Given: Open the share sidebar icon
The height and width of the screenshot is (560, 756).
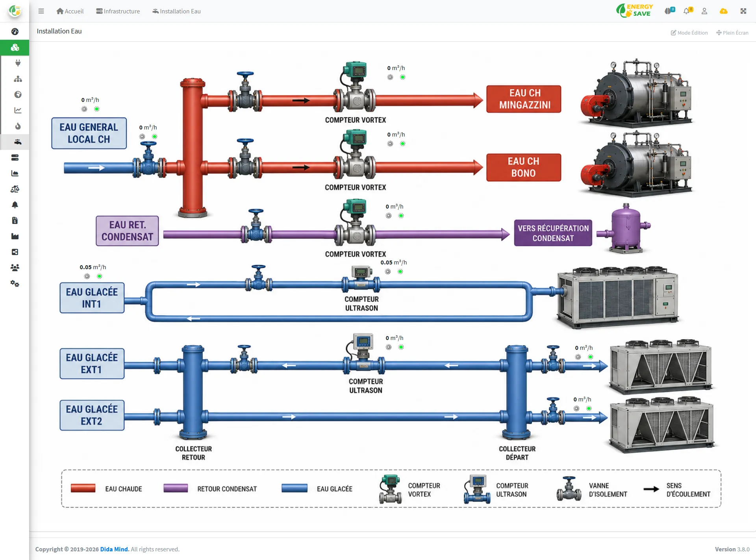Looking at the screenshot, I should (x=15, y=252).
